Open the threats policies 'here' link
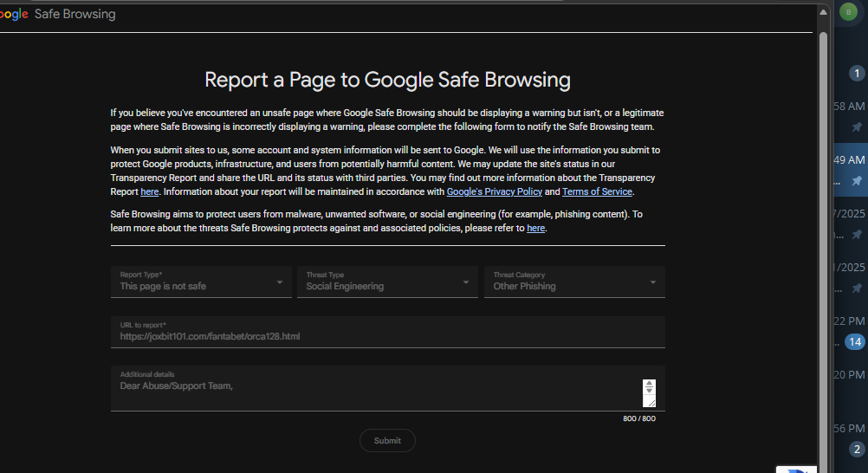The height and width of the screenshot is (473, 868). (535, 228)
